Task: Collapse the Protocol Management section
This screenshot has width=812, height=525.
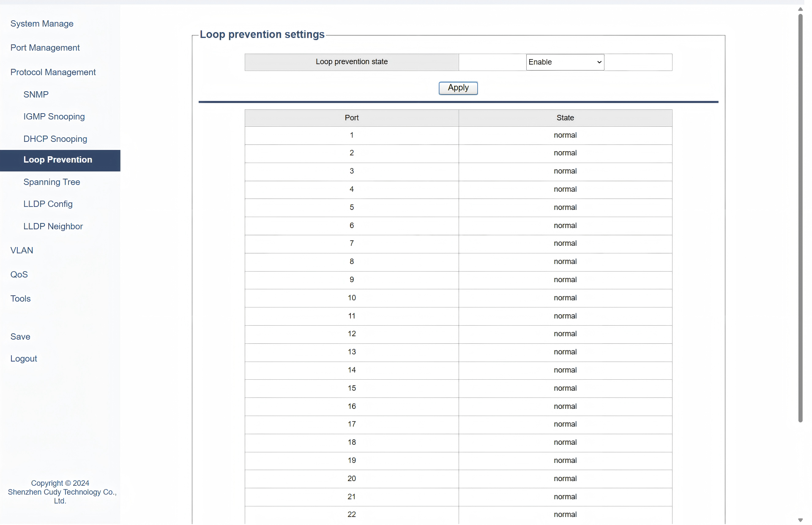Action: (53, 72)
